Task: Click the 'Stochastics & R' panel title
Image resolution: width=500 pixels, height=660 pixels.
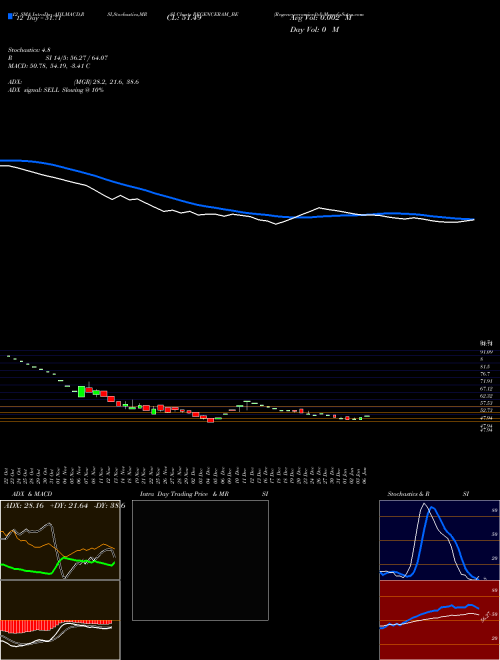Action: (x=408, y=494)
